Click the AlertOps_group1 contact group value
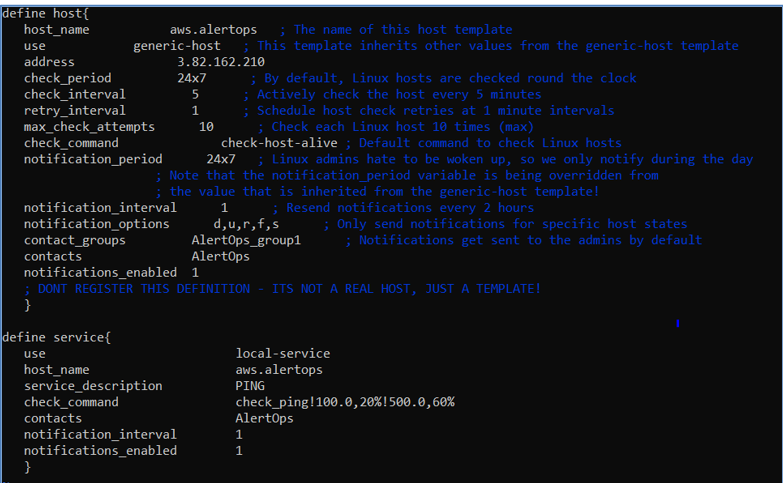 pyautogui.click(x=245, y=240)
